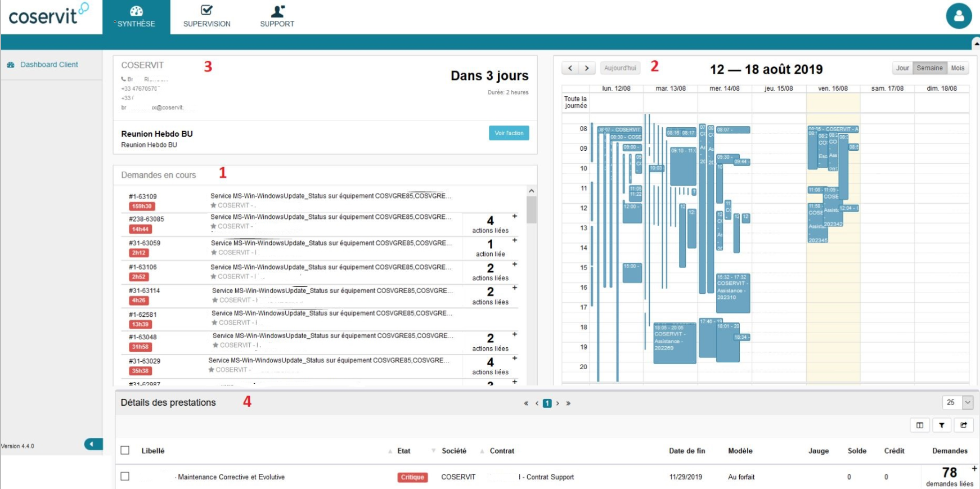Screen dimensions: 980x489
Task: Click the Critique status badge
Action: tap(412, 477)
